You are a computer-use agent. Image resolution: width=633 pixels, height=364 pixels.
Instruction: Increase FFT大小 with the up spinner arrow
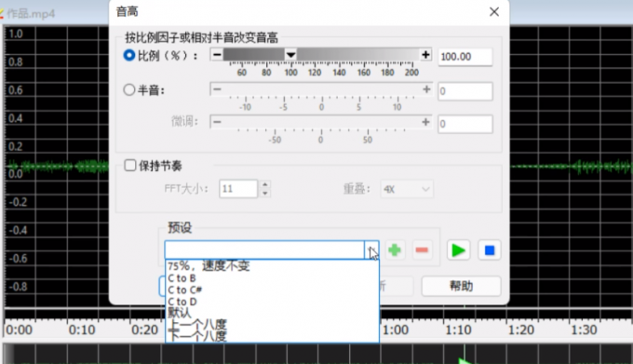point(264,184)
